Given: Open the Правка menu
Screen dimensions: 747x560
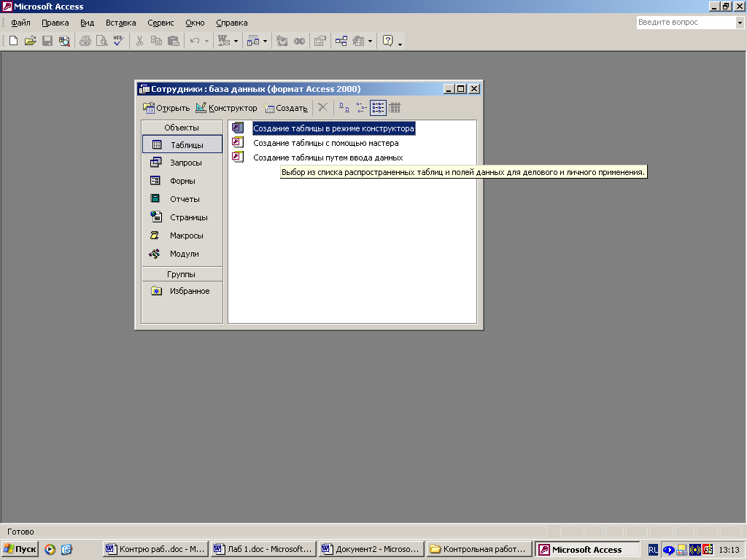Looking at the screenshot, I should [x=55, y=23].
